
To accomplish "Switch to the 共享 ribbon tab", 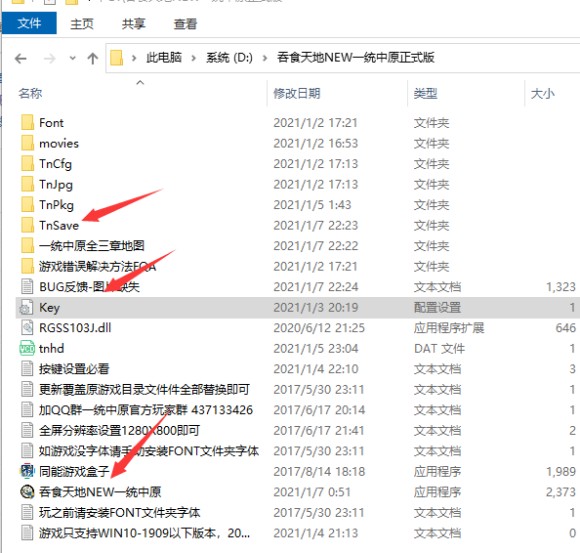I will pyautogui.click(x=134, y=24).
